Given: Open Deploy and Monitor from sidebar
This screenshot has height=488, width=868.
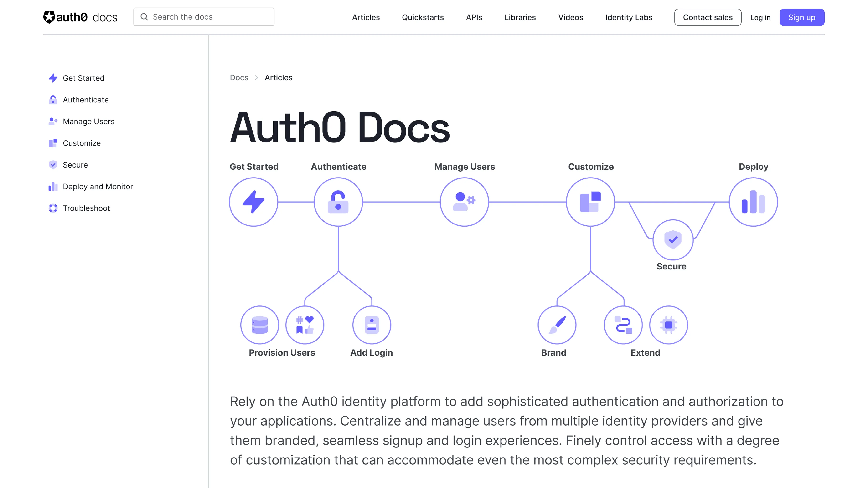Looking at the screenshot, I should click(98, 186).
